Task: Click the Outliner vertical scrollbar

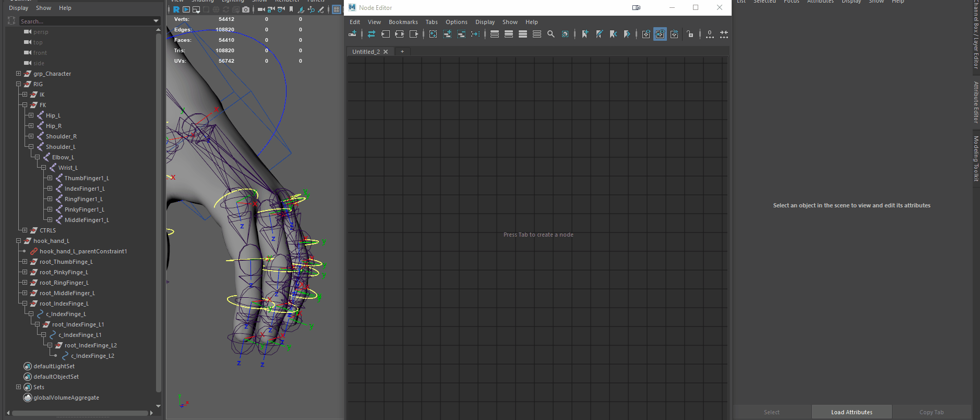Action: click(x=158, y=213)
